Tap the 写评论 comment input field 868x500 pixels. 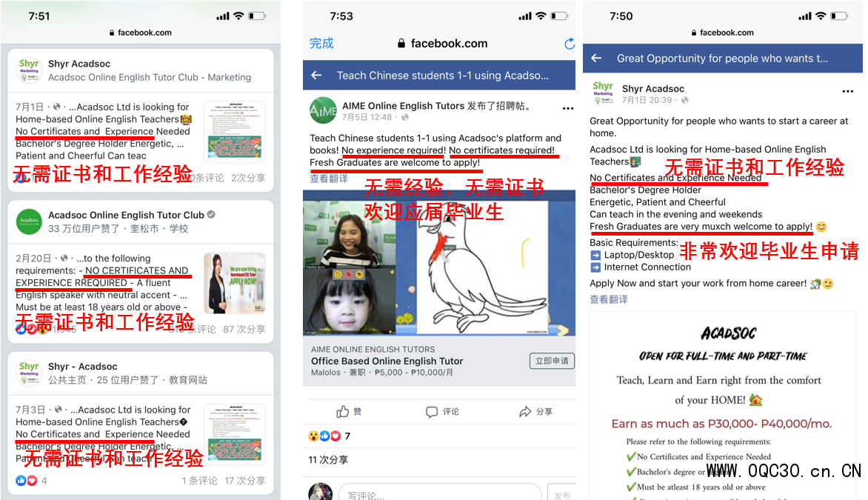point(439,495)
